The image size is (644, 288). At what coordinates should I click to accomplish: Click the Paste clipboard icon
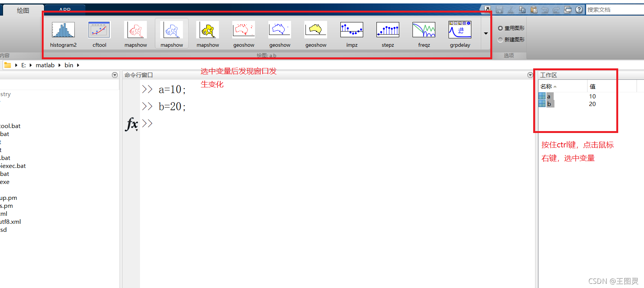tap(534, 9)
